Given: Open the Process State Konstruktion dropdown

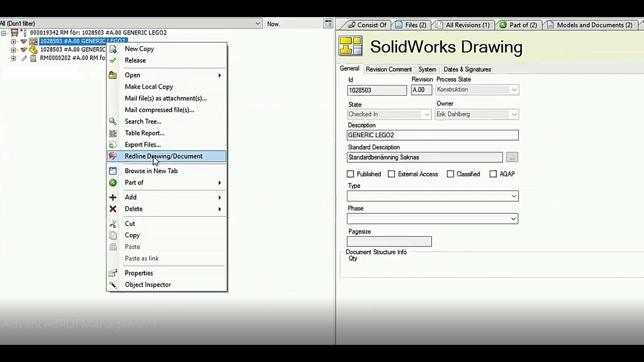Looking at the screenshot, I should (514, 90).
